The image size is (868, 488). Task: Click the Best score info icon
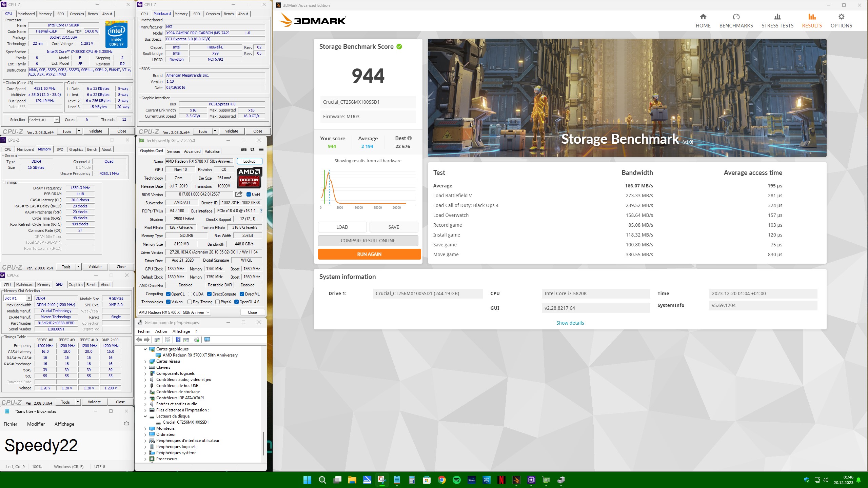[410, 138]
